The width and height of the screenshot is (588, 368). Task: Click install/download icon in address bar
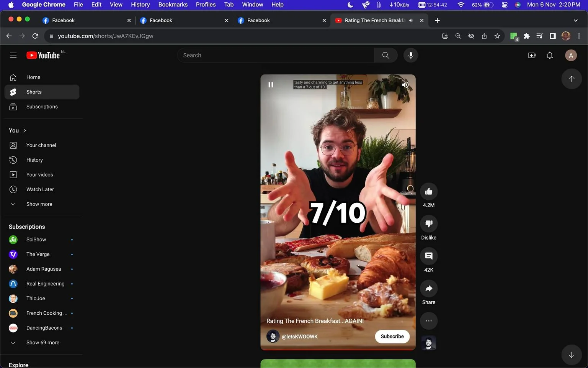click(445, 36)
